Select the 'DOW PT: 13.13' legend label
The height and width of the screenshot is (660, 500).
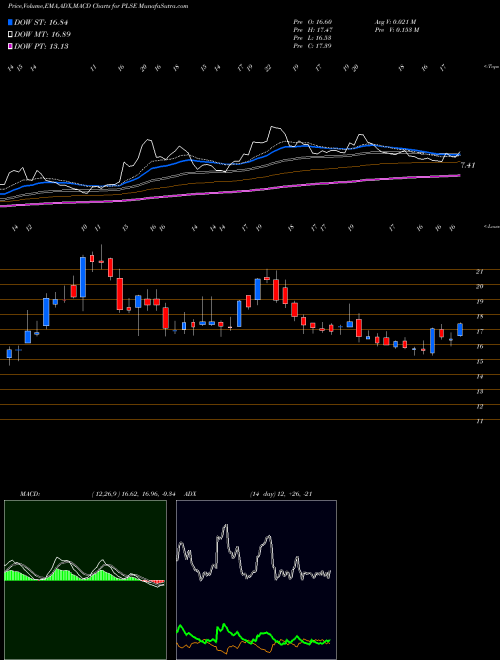coord(41,46)
